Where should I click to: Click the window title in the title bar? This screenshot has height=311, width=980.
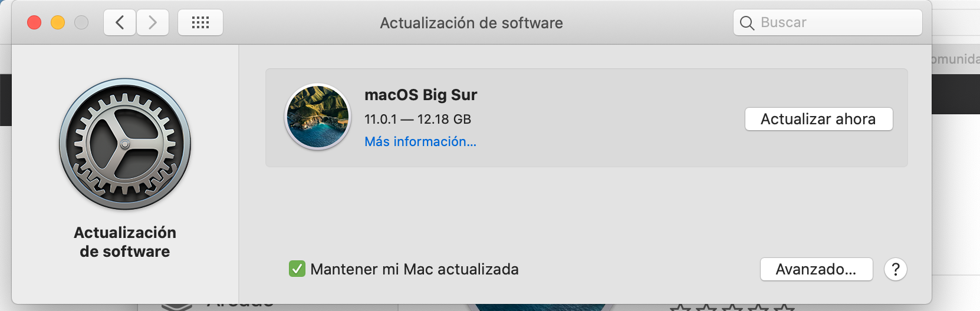pos(471,23)
